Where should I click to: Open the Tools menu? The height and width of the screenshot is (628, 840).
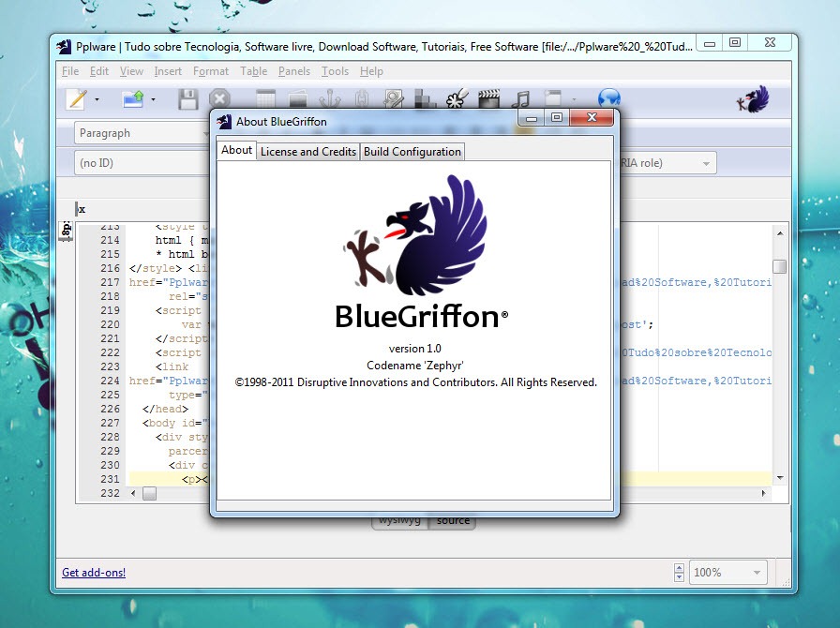pyautogui.click(x=335, y=71)
